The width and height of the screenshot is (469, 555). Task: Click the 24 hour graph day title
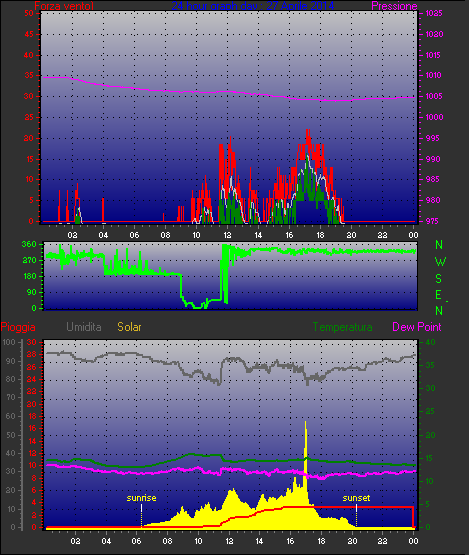253,6
